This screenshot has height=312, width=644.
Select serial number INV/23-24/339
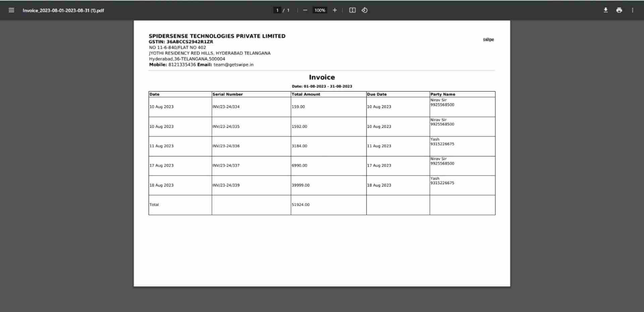(x=226, y=185)
